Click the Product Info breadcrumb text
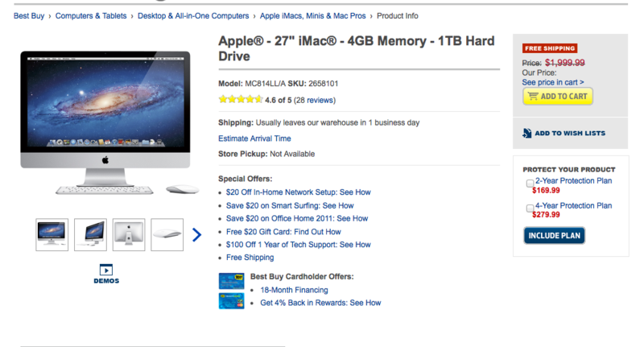 click(398, 16)
